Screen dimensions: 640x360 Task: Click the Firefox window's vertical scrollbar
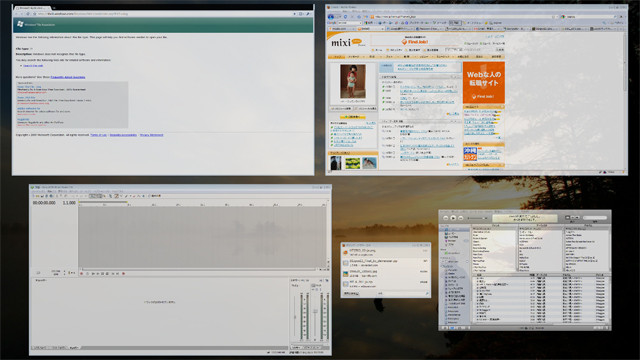(625, 102)
